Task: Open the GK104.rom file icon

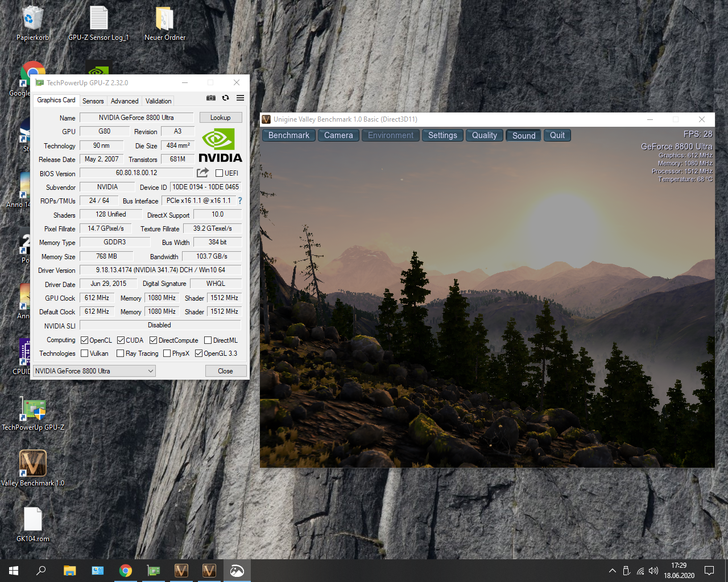Action: tap(33, 524)
